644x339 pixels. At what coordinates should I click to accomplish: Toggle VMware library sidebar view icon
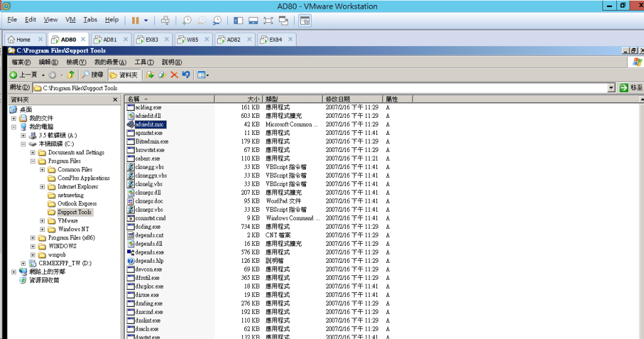[238, 20]
